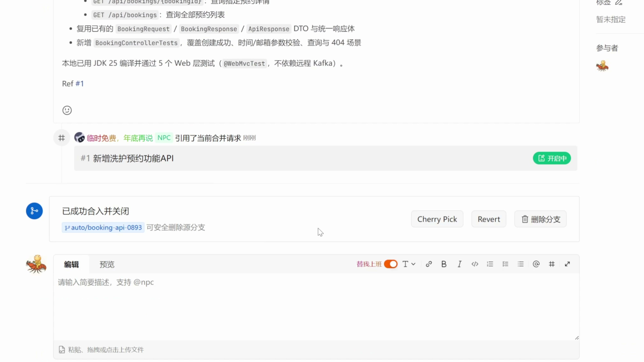Click the 开启中 status badge

tap(552, 158)
